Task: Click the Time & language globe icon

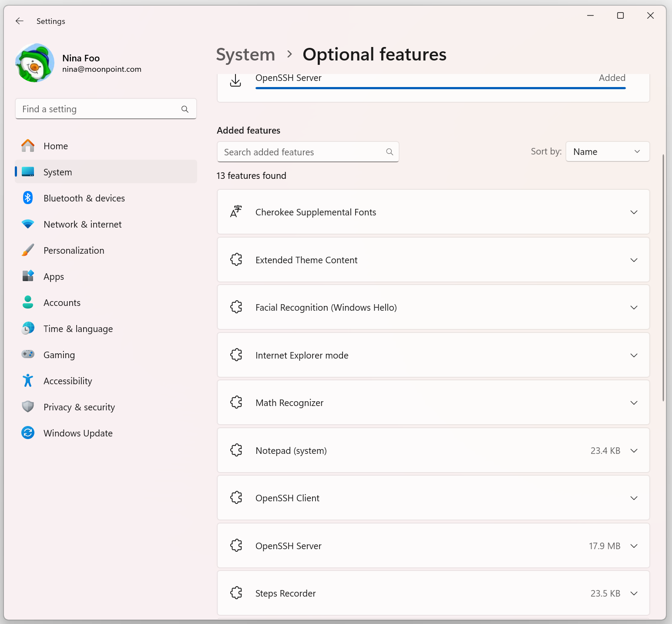Action: [28, 329]
